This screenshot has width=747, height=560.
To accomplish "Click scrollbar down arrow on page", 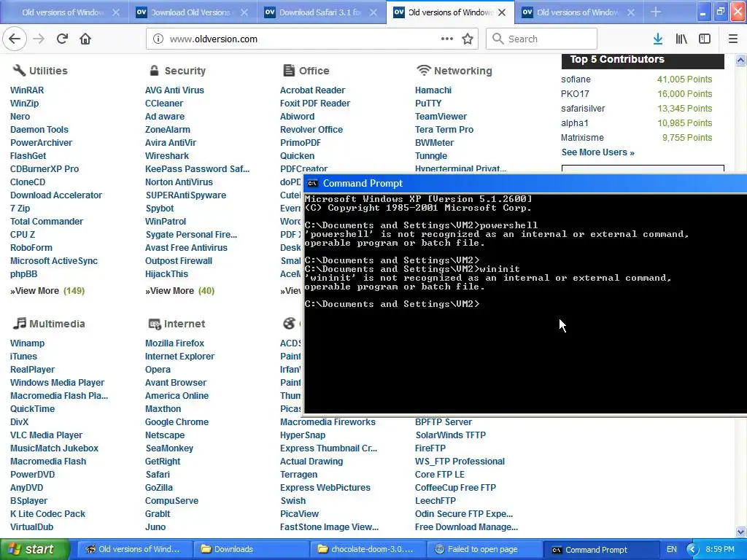I will [740, 532].
